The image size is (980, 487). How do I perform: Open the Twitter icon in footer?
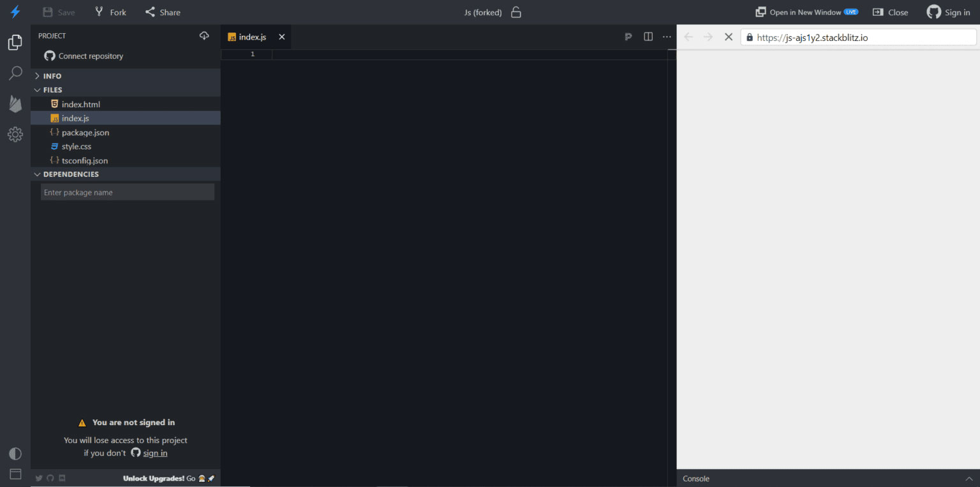pyautogui.click(x=39, y=478)
